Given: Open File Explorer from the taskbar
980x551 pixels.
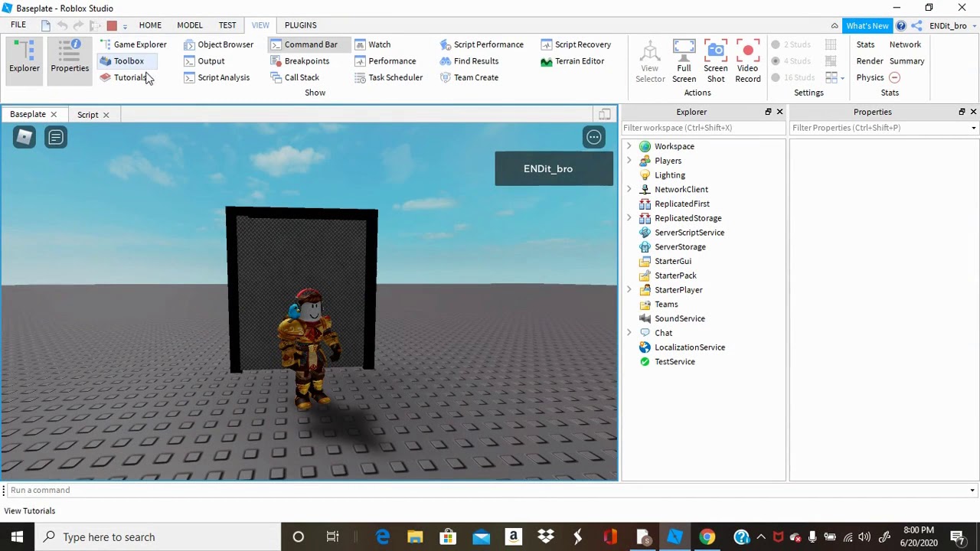Looking at the screenshot, I should pos(415,537).
